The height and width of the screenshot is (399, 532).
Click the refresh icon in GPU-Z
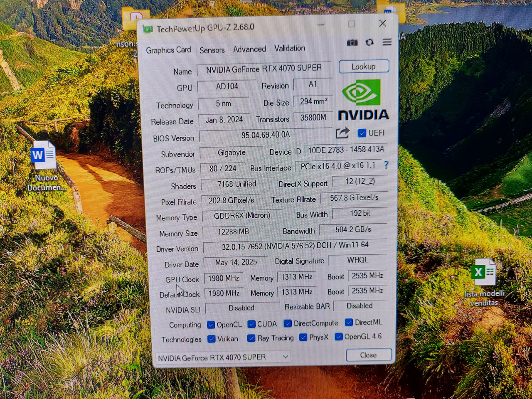(x=369, y=42)
